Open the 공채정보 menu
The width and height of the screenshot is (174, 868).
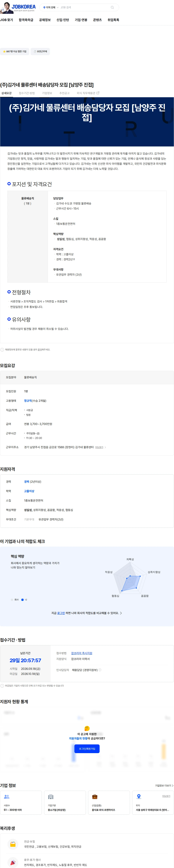(x=45, y=20)
